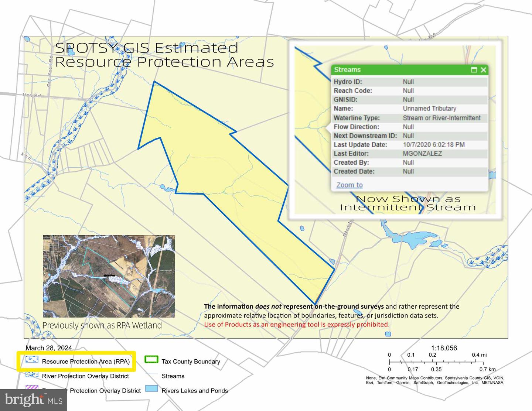Click the '10/7/2020 6:02:18 PM' date value
532x411 pixels.
(434, 145)
